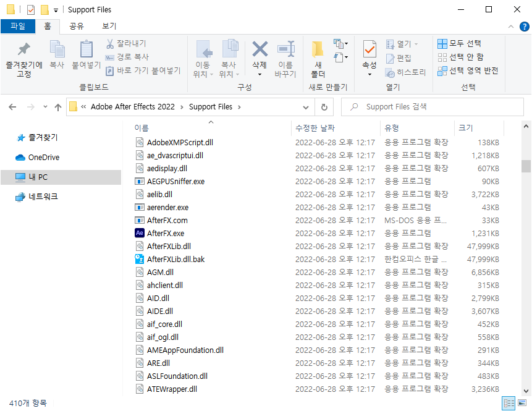Select the AfterFX.com file icon

click(140, 220)
